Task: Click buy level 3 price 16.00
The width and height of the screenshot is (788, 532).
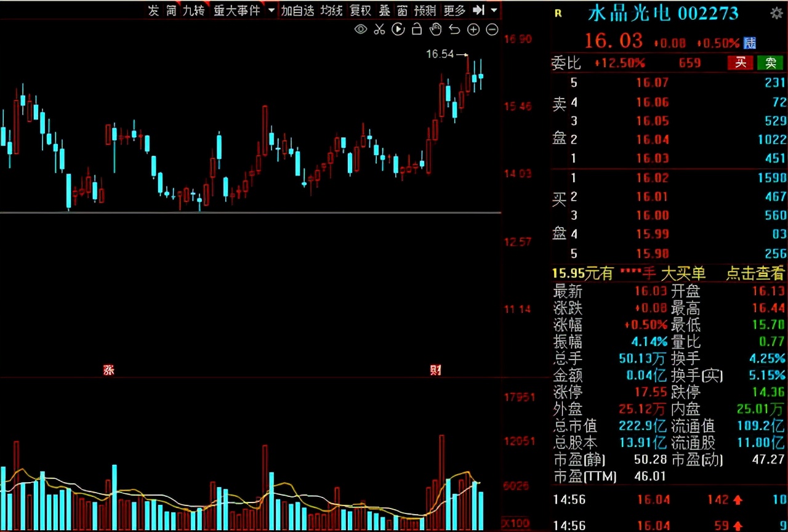Action: click(653, 216)
